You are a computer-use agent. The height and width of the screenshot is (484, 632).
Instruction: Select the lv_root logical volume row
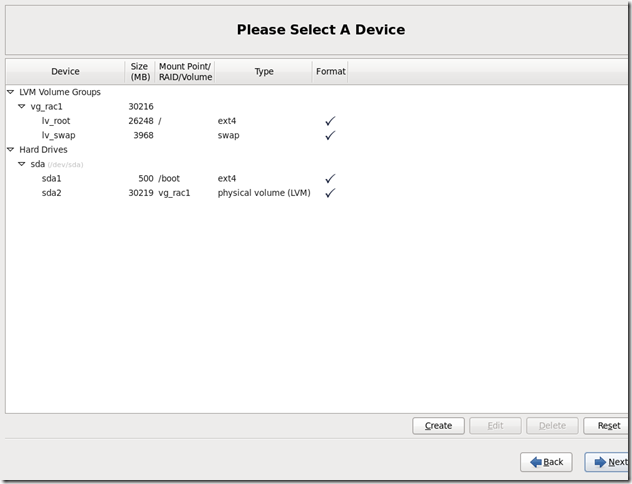pyautogui.click(x=316, y=121)
